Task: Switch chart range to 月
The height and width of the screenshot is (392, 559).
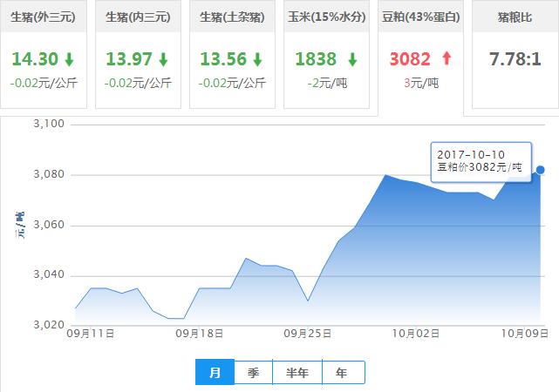Action: 215,372
